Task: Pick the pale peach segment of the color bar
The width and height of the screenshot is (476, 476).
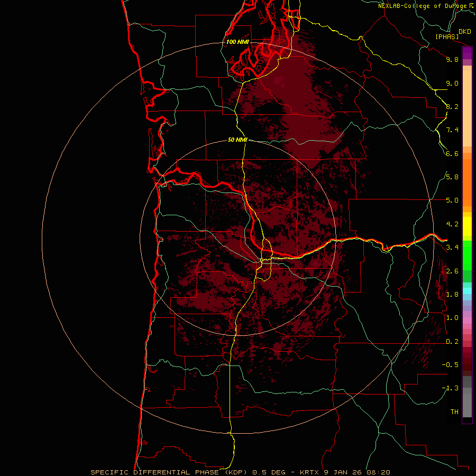Action: click(467, 108)
